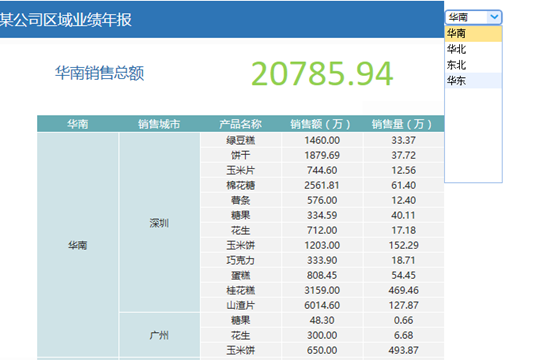Select the 深圳 city cell
Image resolution: width=554 pixels, height=360 pixels.
[159, 223]
